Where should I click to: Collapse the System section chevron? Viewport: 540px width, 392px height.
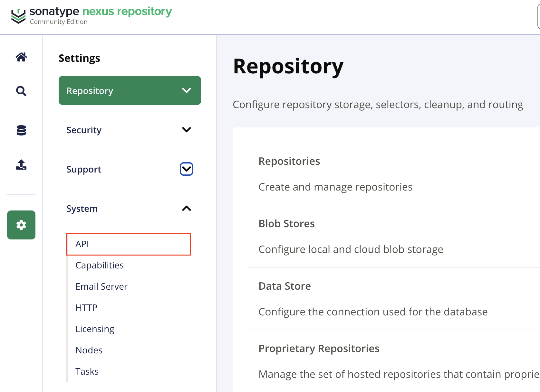[187, 209]
